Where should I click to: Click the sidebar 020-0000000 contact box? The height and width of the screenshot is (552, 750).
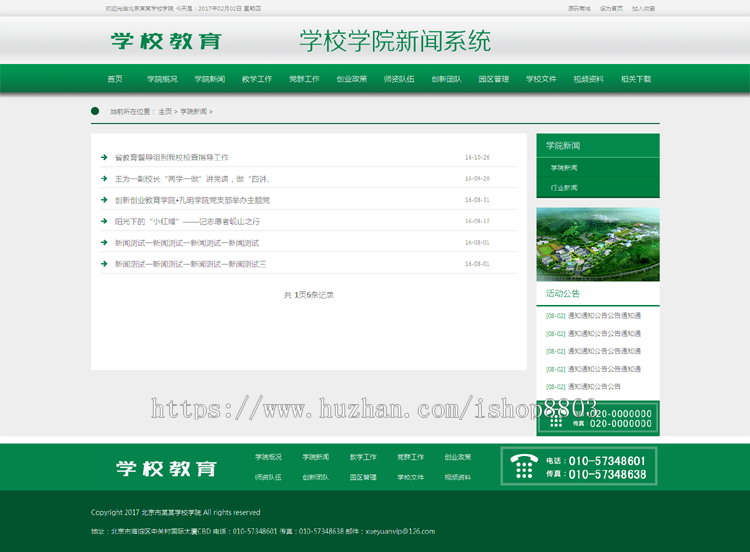pos(598,418)
